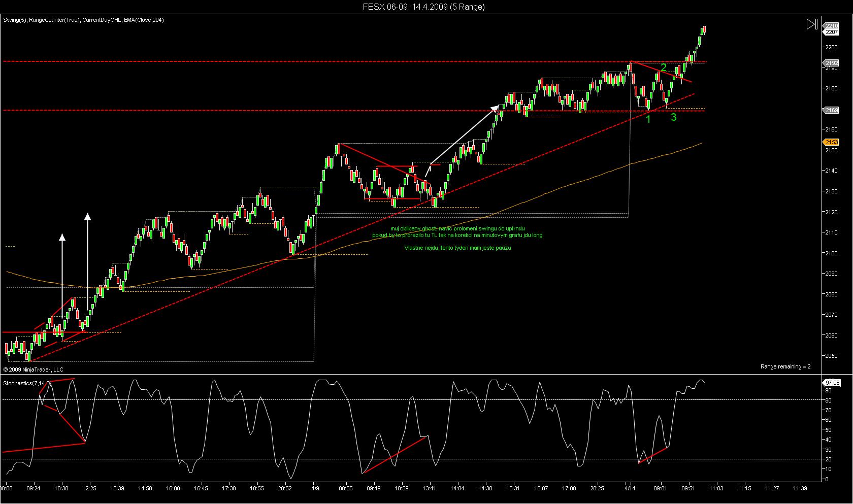Click the 4/9 date label on the time axis
The height and width of the screenshot is (504, 853).
coord(315,488)
